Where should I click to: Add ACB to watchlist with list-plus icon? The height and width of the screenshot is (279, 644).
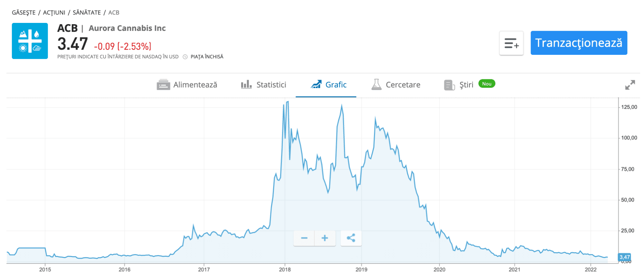tap(511, 43)
